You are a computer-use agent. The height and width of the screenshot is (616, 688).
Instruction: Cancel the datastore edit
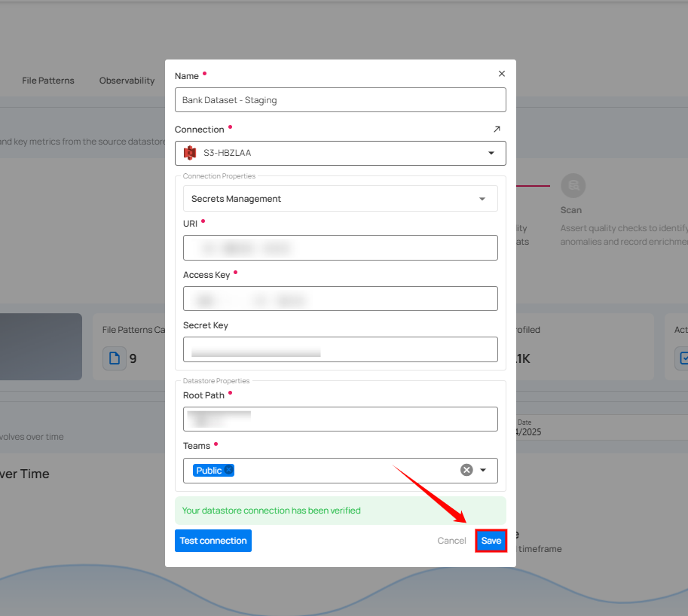pos(451,541)
